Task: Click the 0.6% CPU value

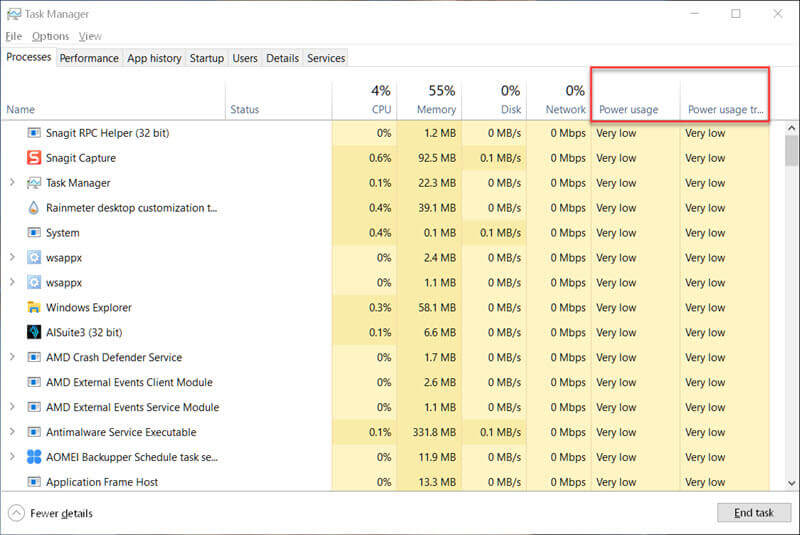Action: pyautogui.click(x=380, y=158)
